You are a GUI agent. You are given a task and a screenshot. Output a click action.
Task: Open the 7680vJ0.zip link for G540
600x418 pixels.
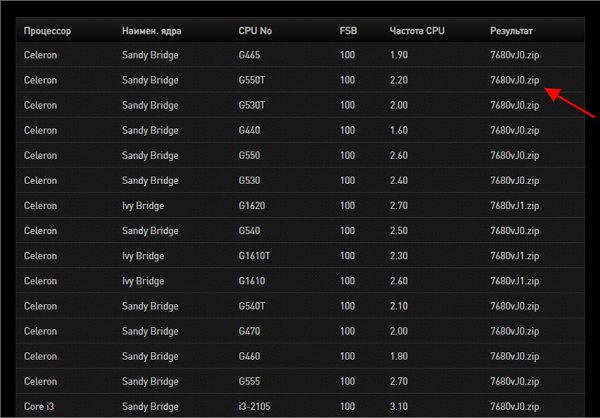[514, 231]
